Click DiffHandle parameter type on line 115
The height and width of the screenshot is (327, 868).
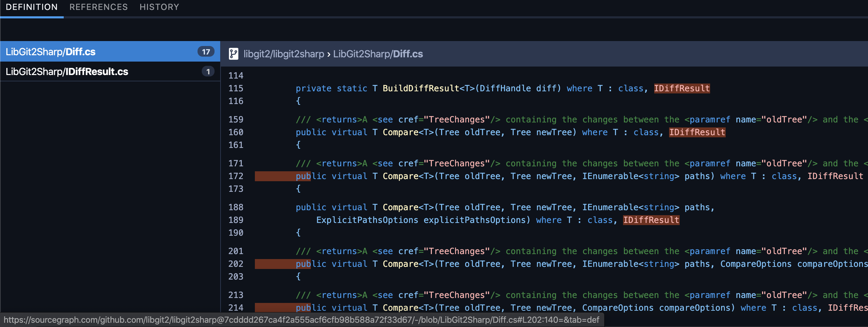click(x=505, y=88)
